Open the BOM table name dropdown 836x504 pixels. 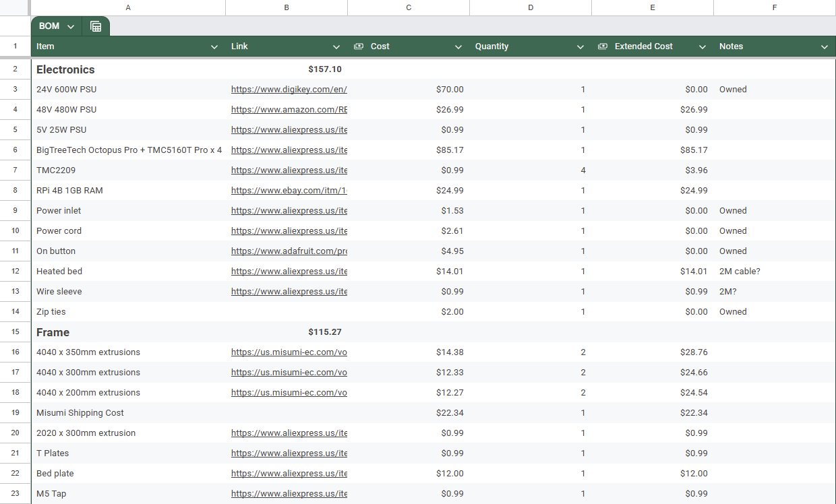71,26
